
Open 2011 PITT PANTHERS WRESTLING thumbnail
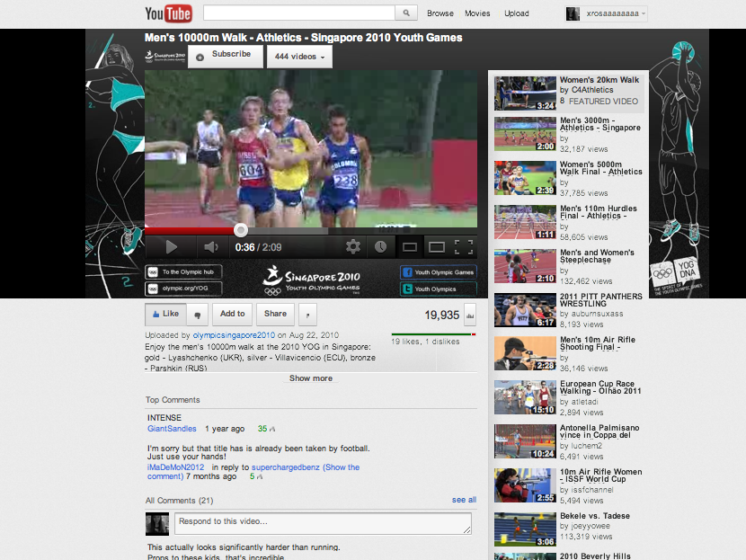pos(525,310)
